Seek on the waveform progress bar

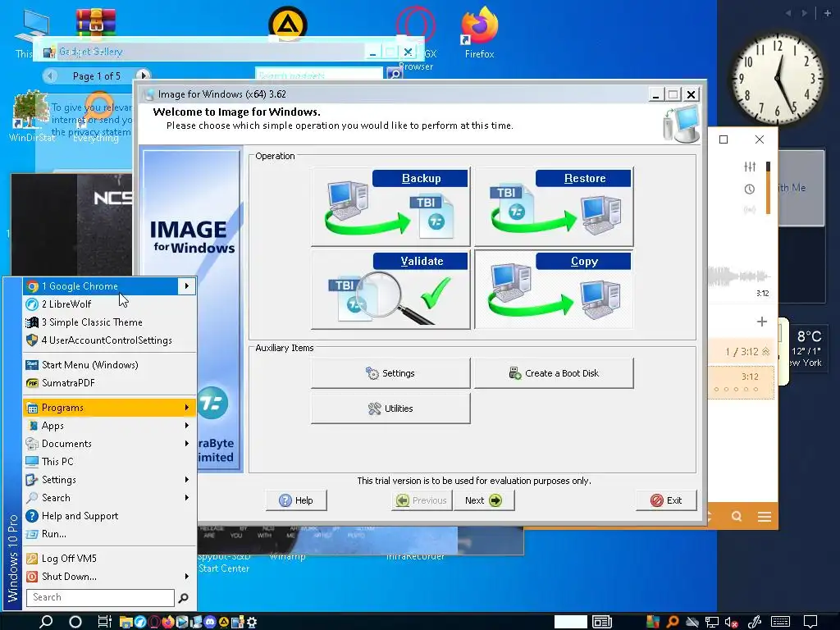[x=739, y=277]
